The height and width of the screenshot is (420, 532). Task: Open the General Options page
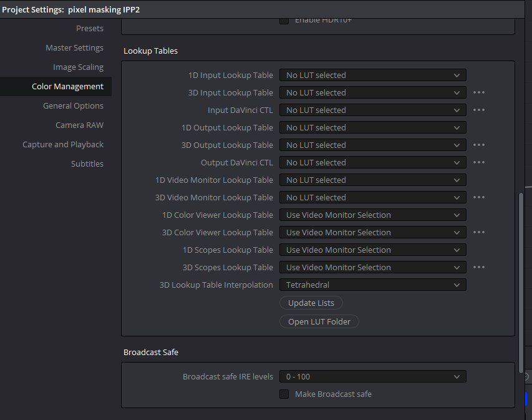(73, 106)
